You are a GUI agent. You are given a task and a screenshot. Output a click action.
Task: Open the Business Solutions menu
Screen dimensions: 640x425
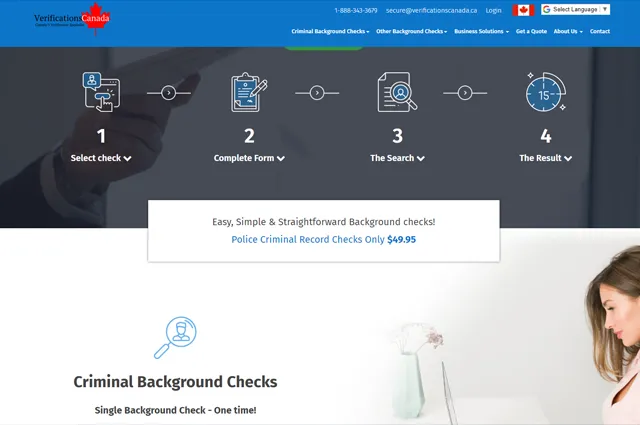pyautogui.click(x=481, y=31)
